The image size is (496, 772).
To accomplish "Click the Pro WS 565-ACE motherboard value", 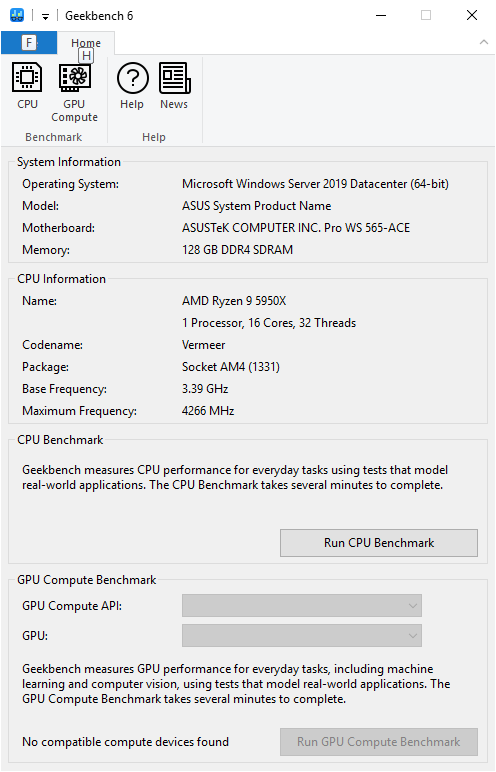I will (x=296, y=227).
